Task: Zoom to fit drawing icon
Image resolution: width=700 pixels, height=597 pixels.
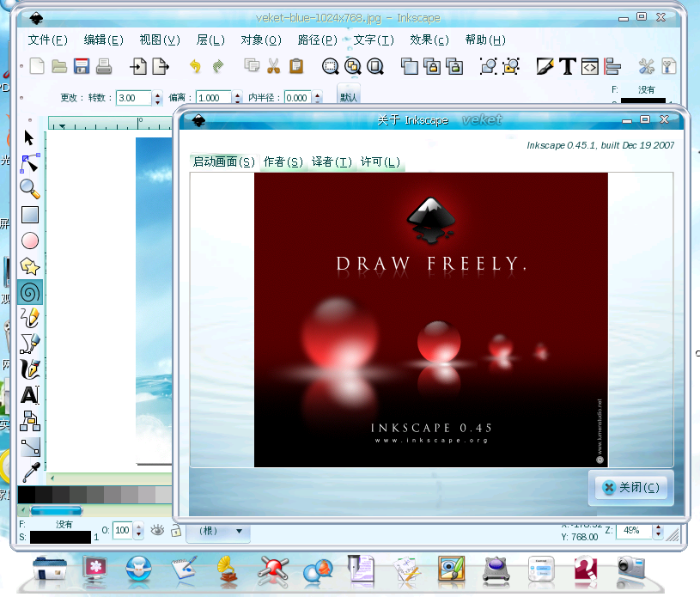Action: coord(353,66)
